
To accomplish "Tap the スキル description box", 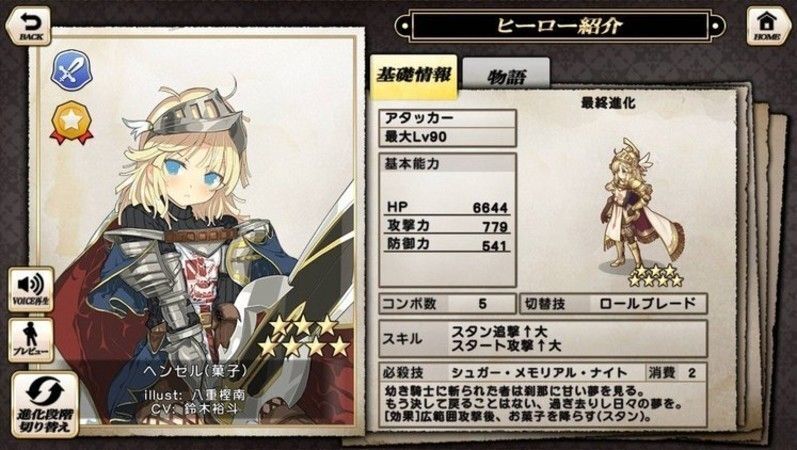I will tap(543, 339).
